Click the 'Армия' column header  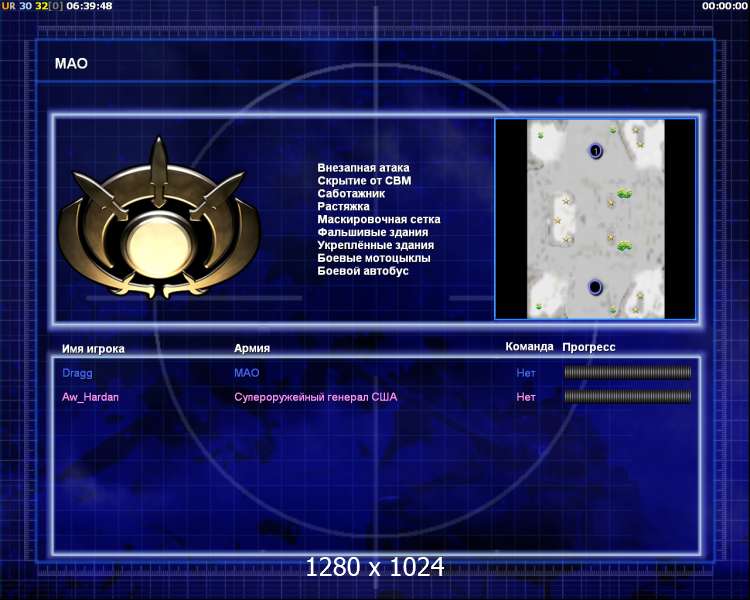[x=252, y=348]
